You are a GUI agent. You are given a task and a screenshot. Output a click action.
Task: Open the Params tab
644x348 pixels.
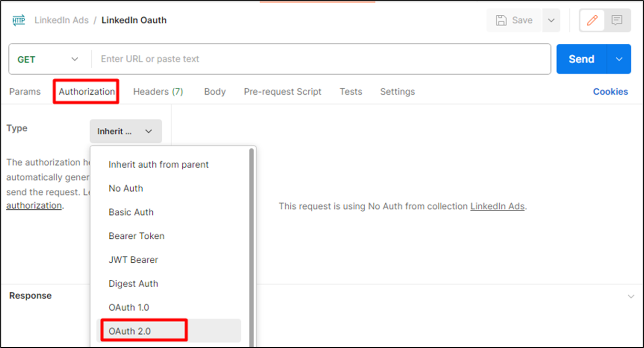25,92
